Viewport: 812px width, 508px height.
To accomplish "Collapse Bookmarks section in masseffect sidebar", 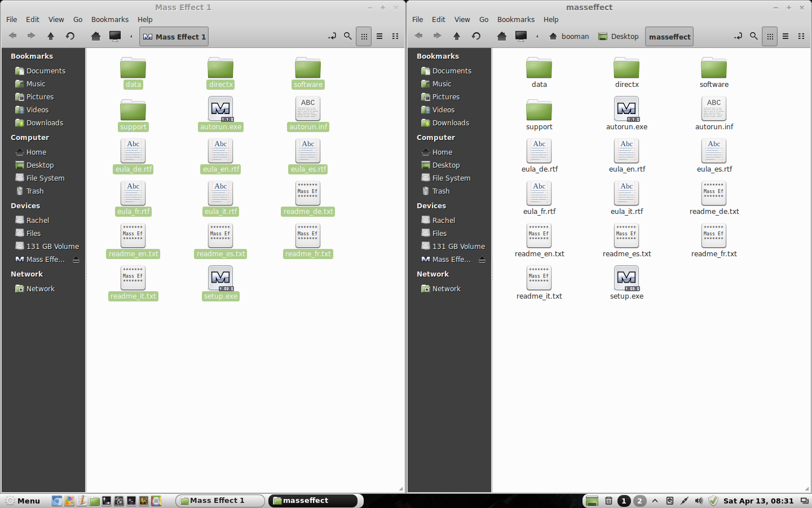I will [438, 56].
